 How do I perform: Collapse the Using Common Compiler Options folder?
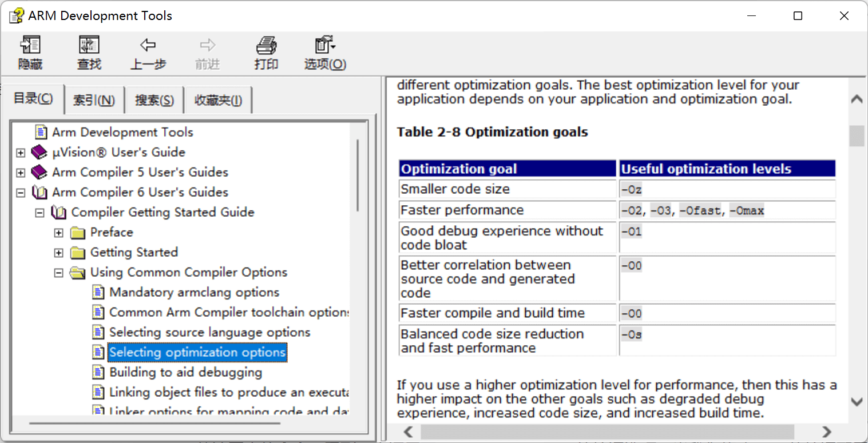pos(58,273)
